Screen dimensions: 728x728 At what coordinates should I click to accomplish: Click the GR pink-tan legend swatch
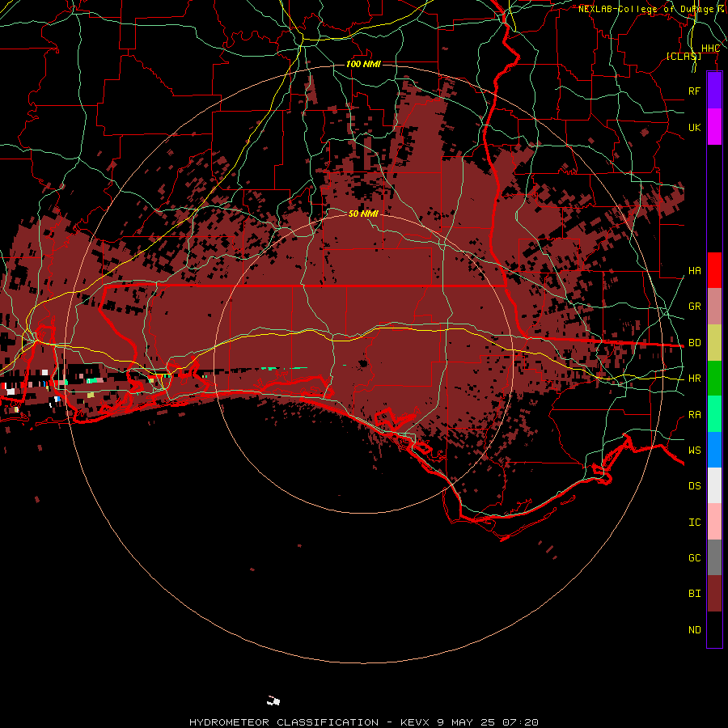click(x=714, y=307)
